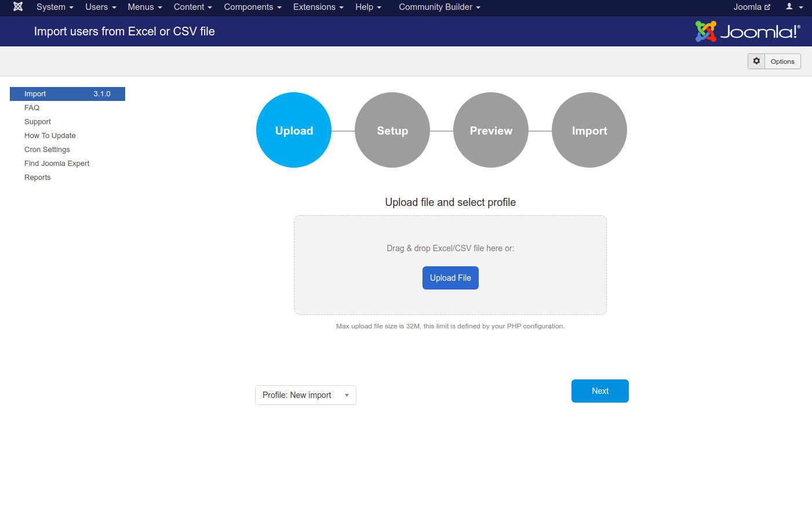Viewport: 812px width, 514px height.
Task: Open the Users menu
Action: tap(100, 7)
